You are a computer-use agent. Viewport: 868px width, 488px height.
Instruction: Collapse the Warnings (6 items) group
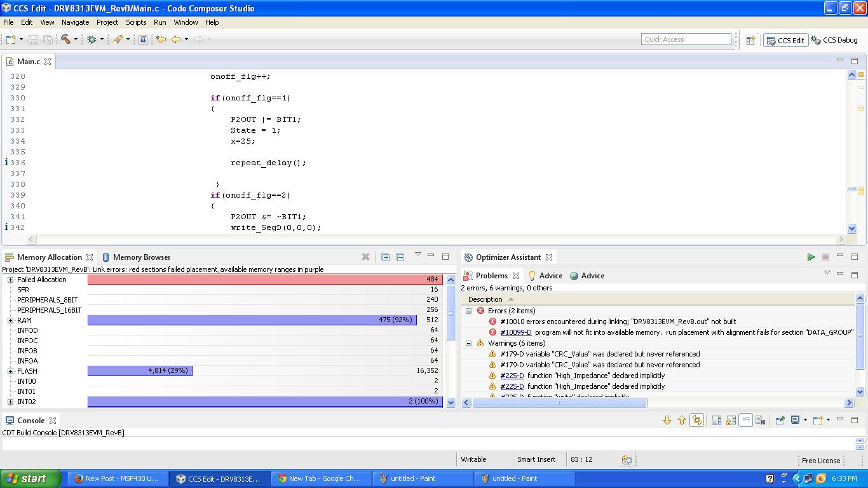pyautogui.click(x=469, y=343)
